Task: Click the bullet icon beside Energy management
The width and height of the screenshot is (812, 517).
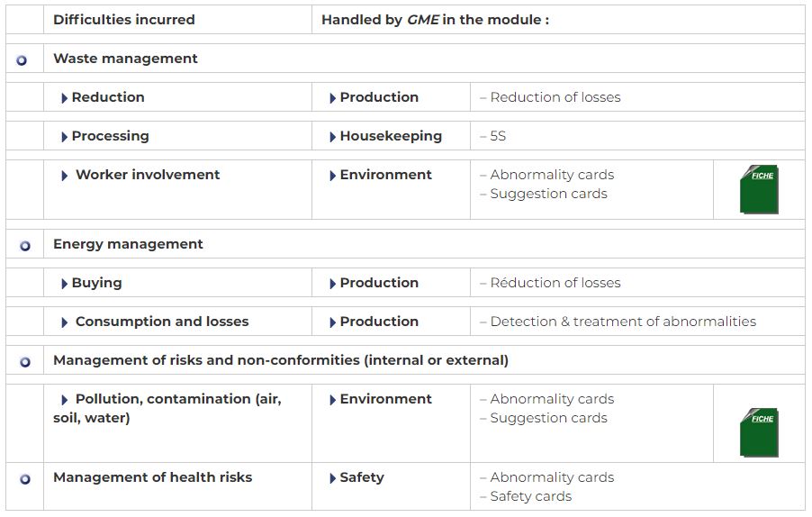Action: coord(25,246)
